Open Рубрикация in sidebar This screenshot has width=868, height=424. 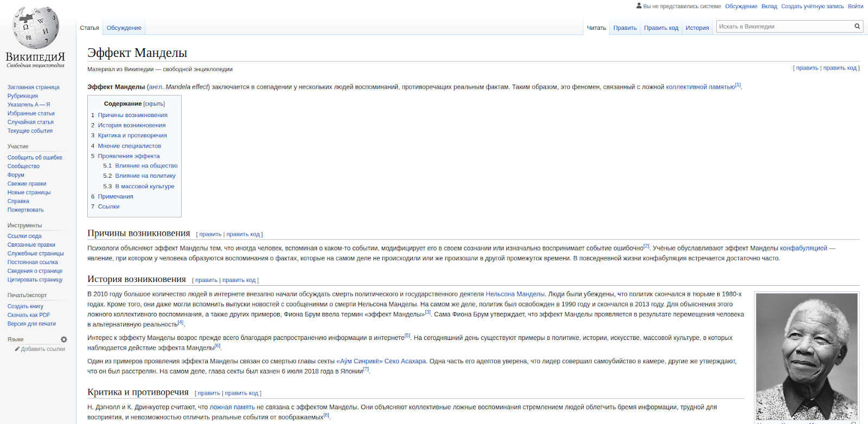coord(23,96)
